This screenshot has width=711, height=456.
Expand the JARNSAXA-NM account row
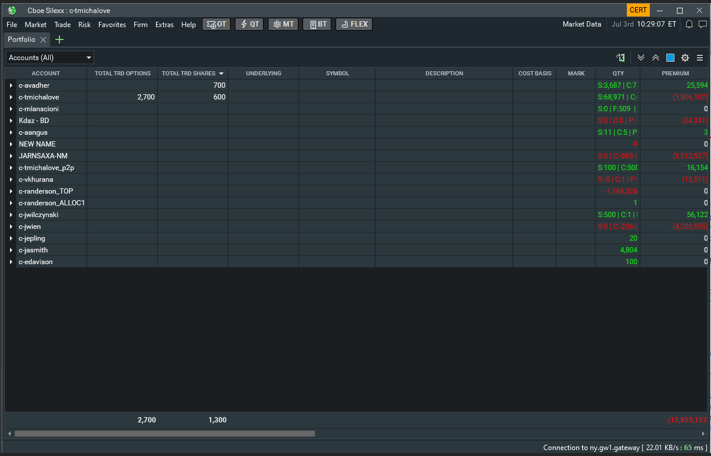[x=11, y=156]
